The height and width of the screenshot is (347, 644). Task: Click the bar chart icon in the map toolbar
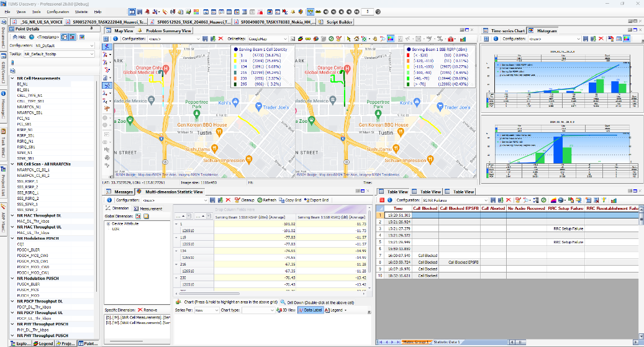point(463,38)
